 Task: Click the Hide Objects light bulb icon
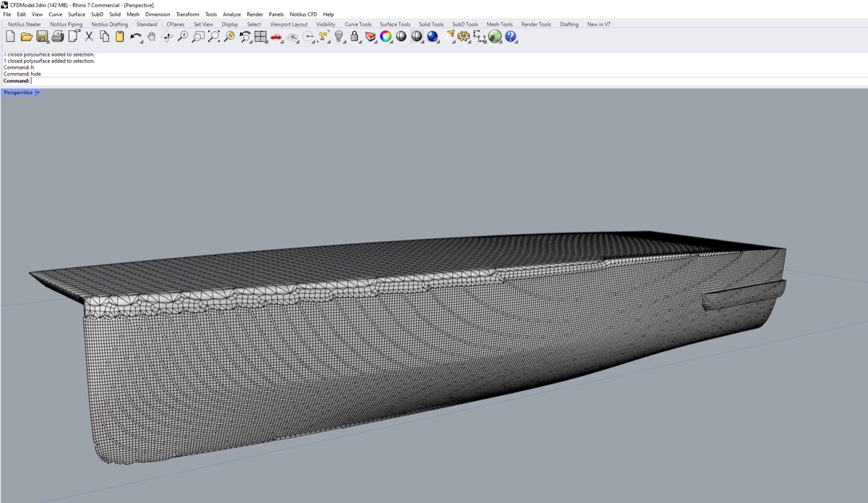[339, 36]
